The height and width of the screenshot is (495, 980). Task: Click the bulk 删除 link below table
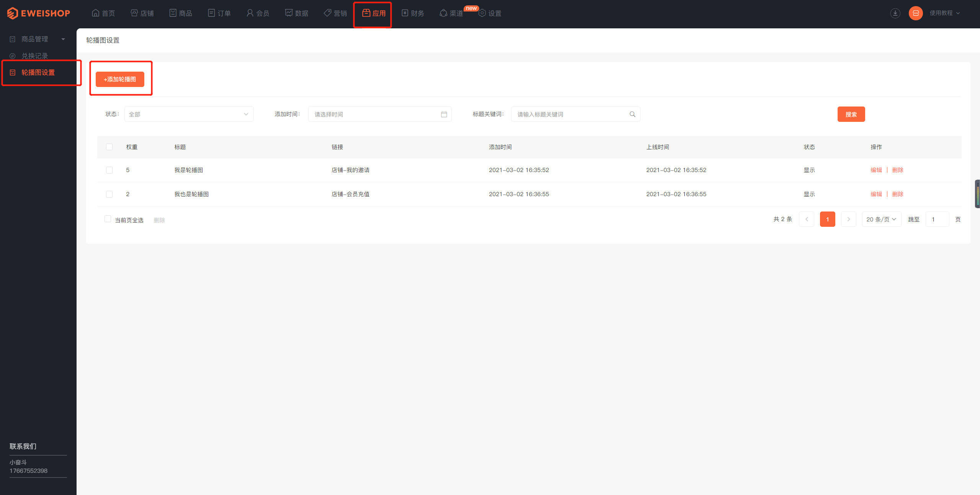[x=159, y=220]
